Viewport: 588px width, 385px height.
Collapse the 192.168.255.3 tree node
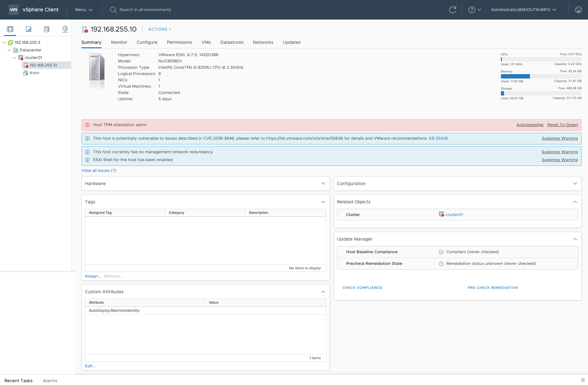[x=4, y=43]
